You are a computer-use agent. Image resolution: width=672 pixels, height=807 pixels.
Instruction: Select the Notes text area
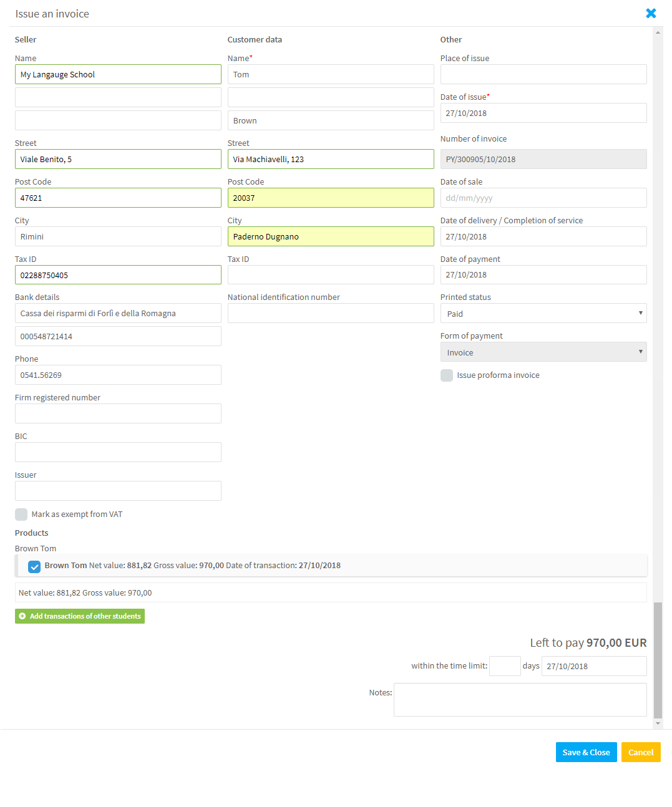[520, 700]
